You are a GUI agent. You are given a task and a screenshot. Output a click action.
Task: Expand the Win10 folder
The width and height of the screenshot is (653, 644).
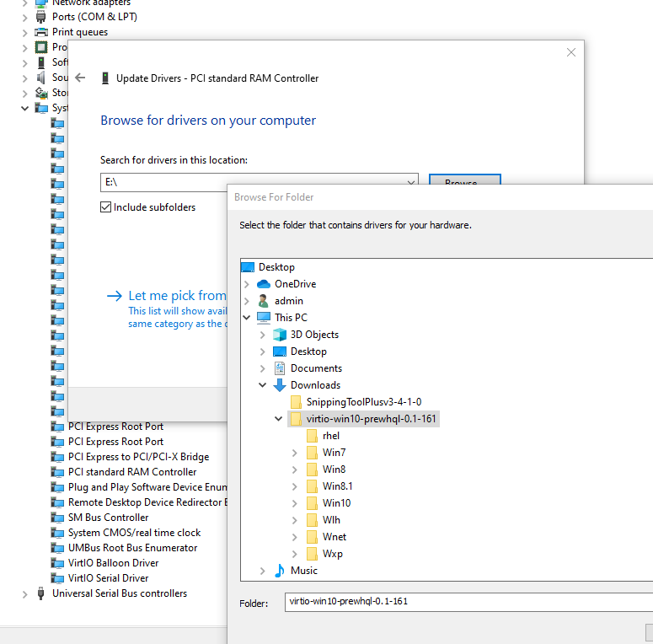click(x=294, y=503)
